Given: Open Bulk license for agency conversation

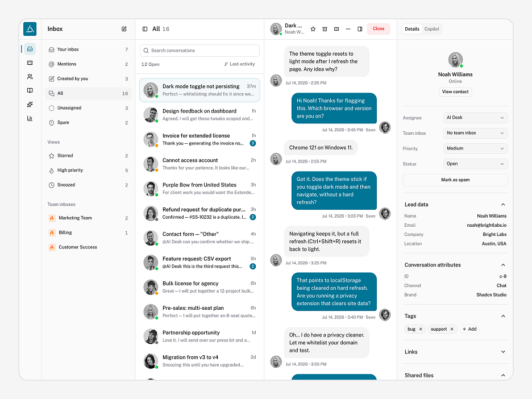Looking at the screenshot, I should point(199,288).
